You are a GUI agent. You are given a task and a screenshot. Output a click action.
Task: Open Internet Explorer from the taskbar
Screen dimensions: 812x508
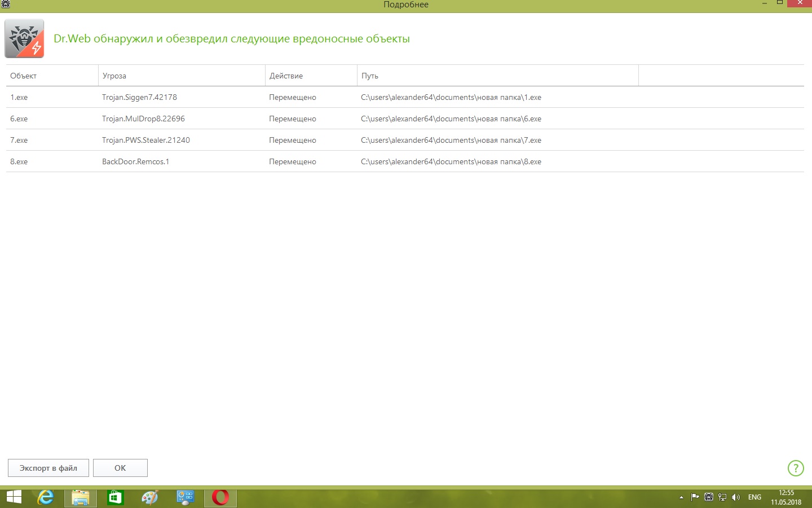pyautogui.click(x=45, y=497)
